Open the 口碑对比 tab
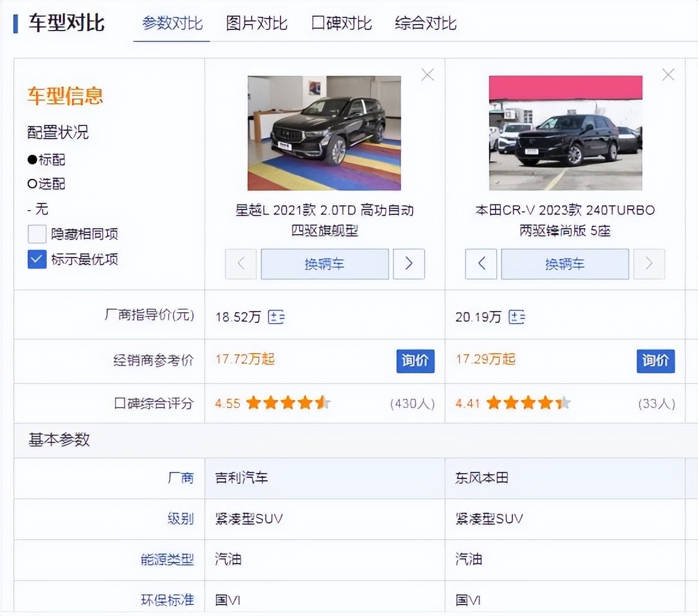 [x=341, y=23]
